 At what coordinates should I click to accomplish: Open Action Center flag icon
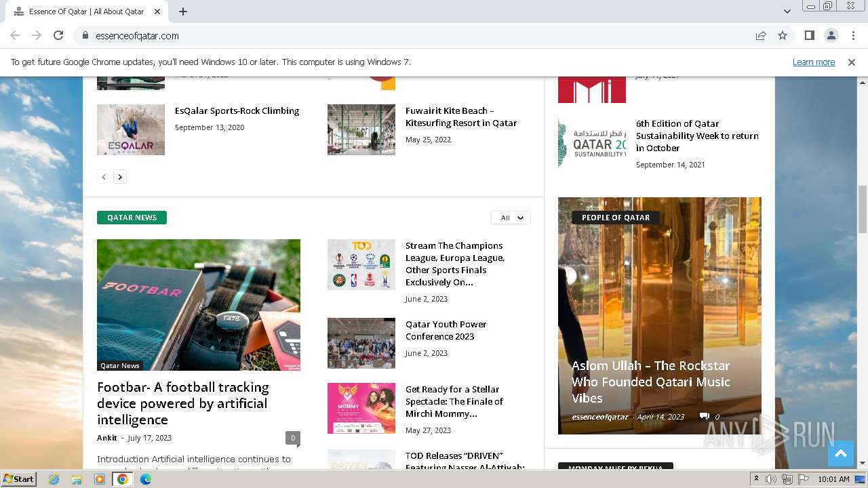[804, 479]
